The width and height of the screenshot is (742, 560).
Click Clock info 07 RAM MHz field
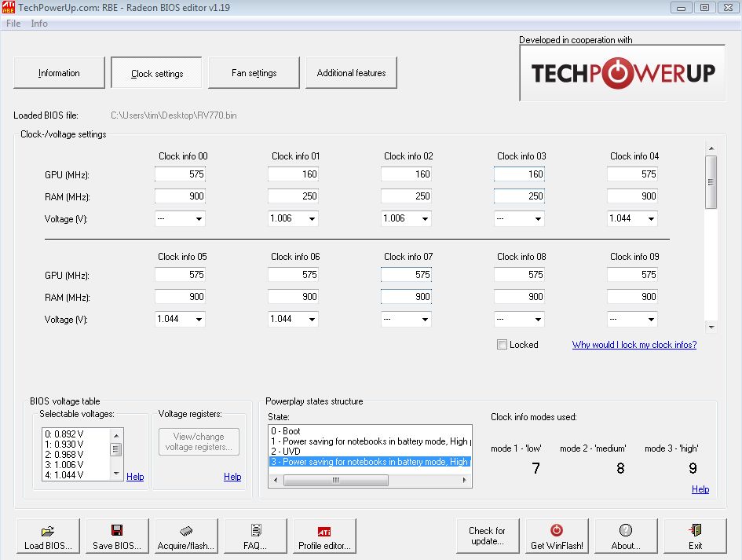406,297
